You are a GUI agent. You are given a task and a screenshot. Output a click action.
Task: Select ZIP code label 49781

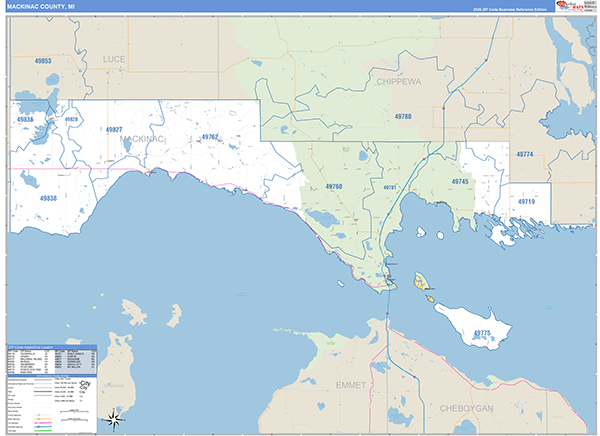coord(390,188)
